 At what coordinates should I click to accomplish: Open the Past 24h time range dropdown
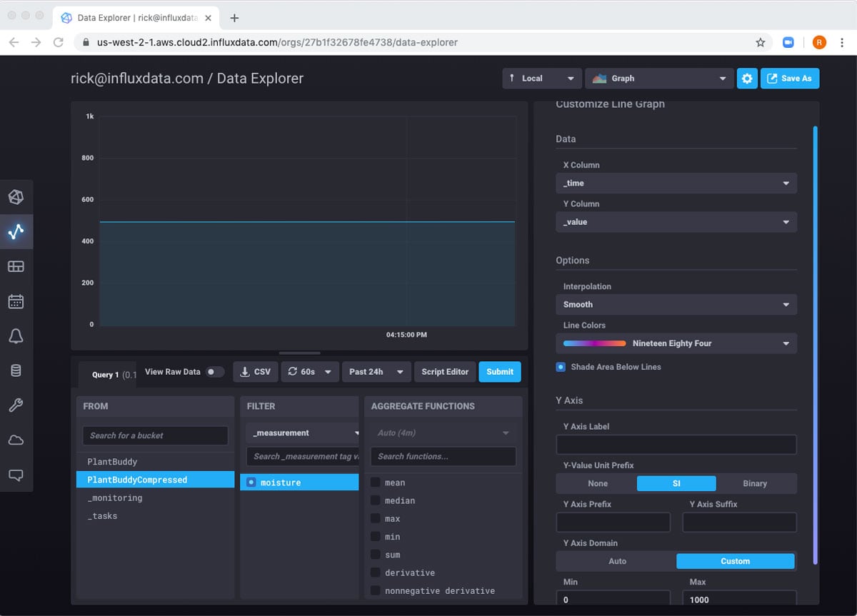[376, 372]
